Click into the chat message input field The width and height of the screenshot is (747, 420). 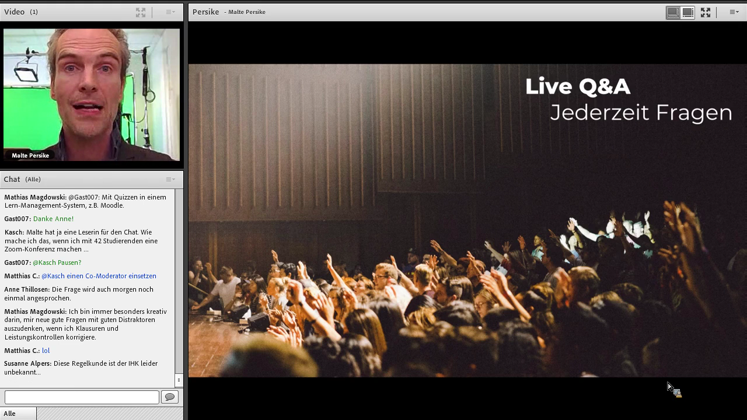[x=82, y=397]
